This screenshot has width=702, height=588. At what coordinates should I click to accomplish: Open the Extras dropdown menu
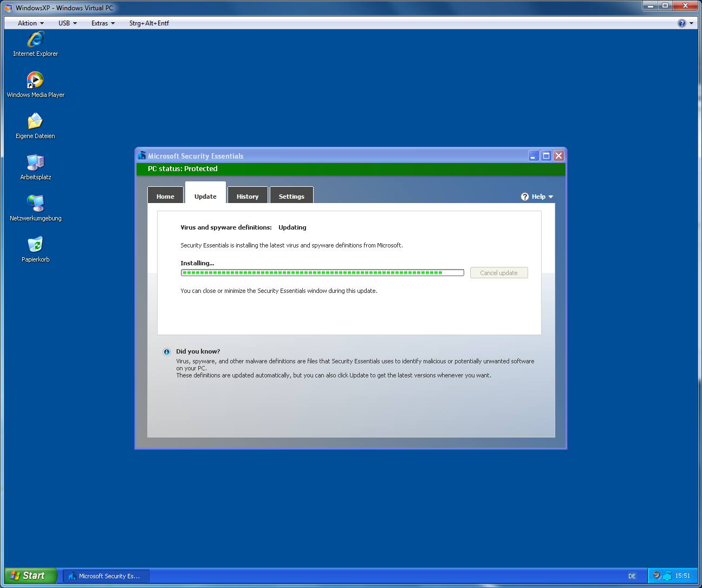(103, 23)
